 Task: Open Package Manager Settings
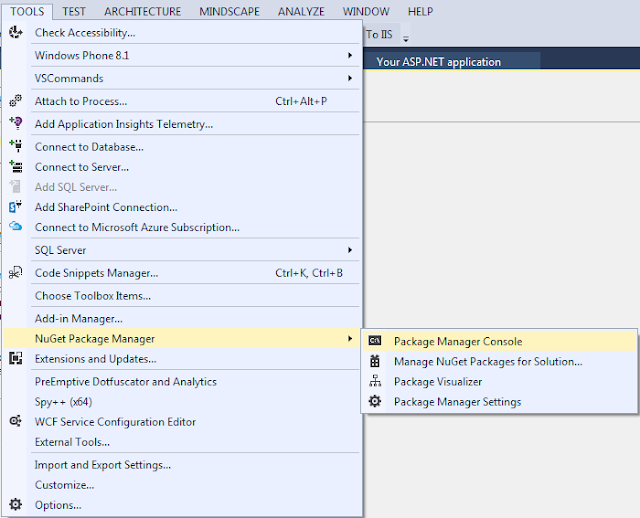(x=500, y=402)
